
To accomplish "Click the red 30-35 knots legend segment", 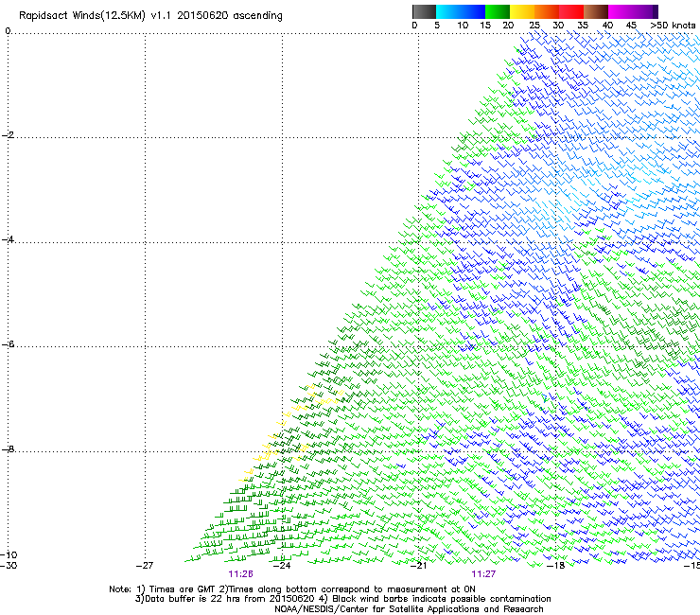I will pyautogui.click(x=571, y=11).
